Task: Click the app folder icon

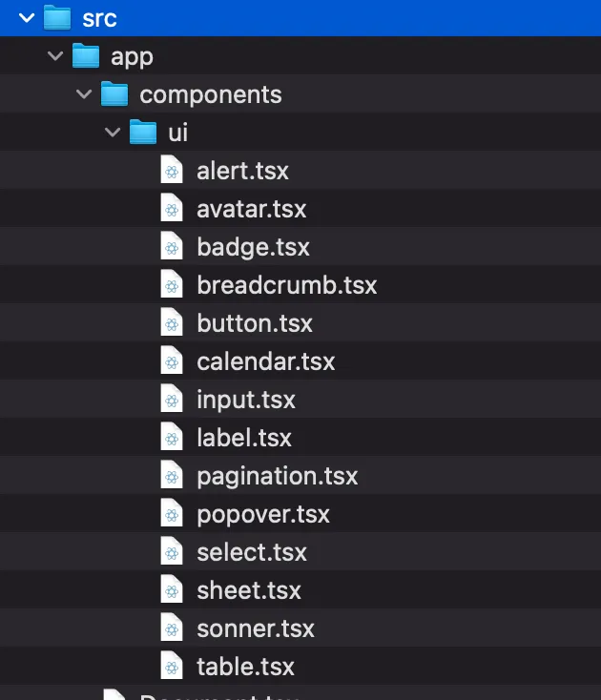Action: [x=86, y=57]
